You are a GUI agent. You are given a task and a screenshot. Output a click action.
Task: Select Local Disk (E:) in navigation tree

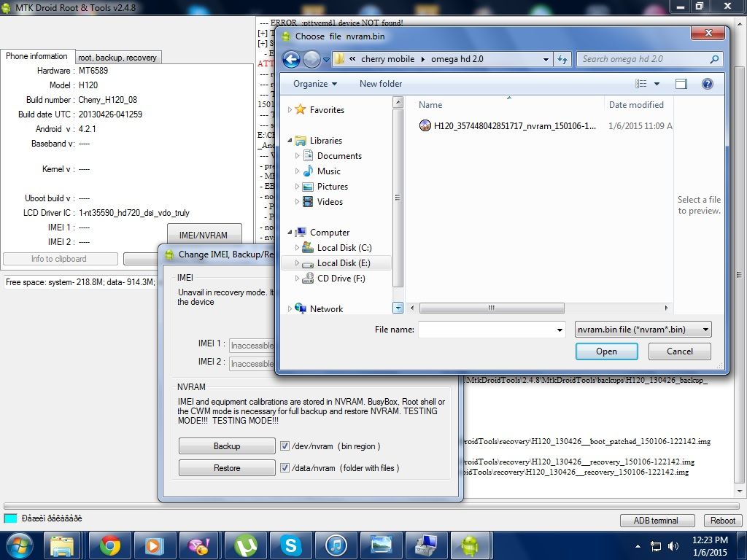pyautogui.click(x=344, y=263)
